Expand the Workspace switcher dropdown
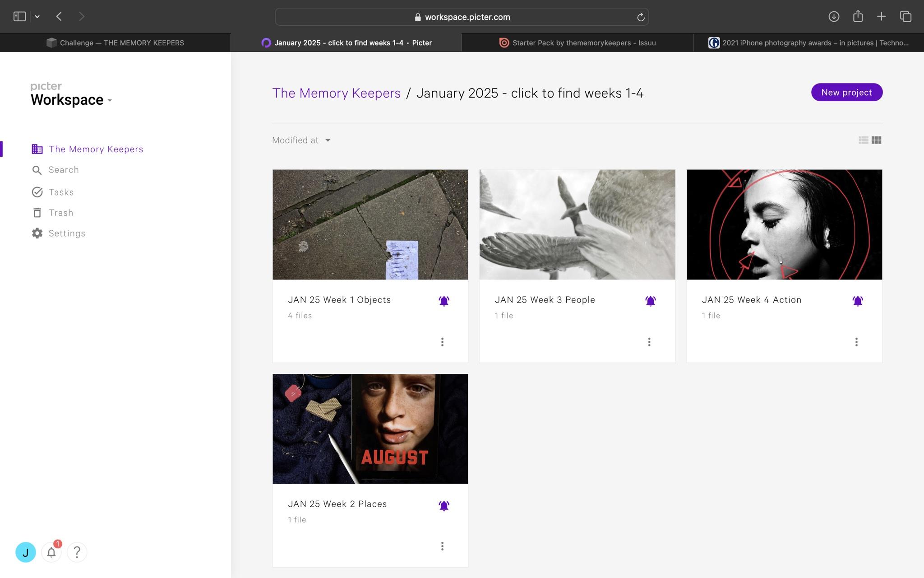 point(71,100)
